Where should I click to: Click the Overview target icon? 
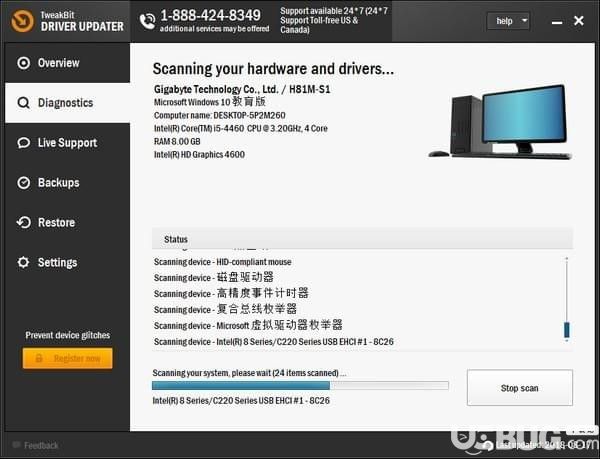(23, 63)
